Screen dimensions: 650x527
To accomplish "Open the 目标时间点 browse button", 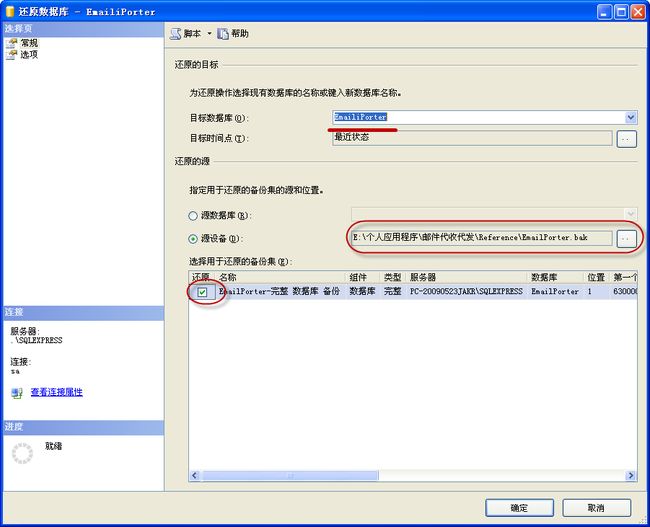I will (626, 139).
